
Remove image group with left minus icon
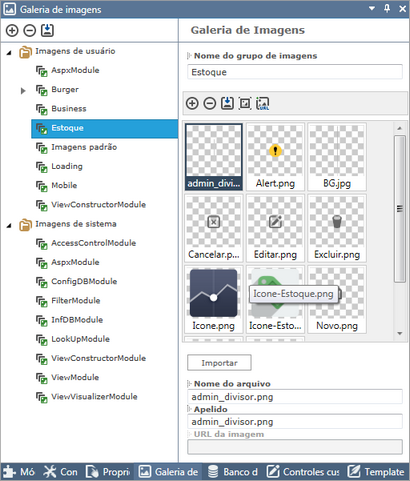click(x=30, y=30)
